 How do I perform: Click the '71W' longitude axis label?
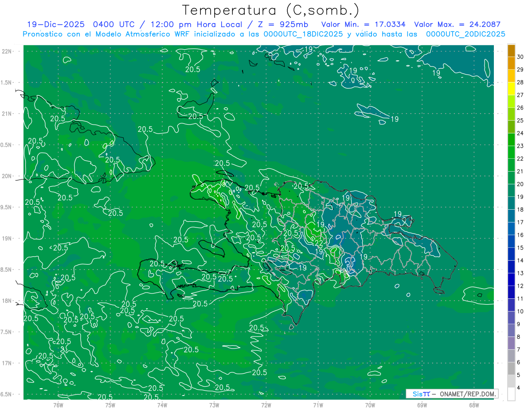318,405
